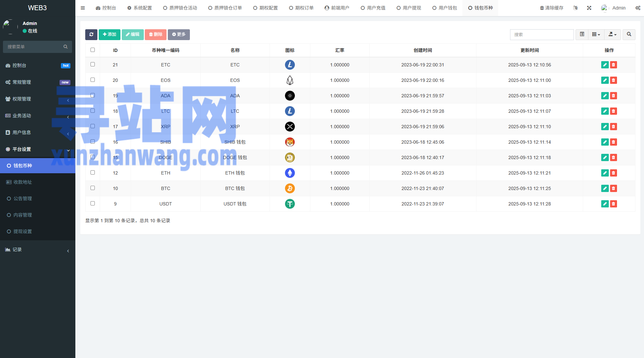This screenshot has width=644, height=358.
Task: Check the select-all checkbox in table header
Action: pos(92,50)
